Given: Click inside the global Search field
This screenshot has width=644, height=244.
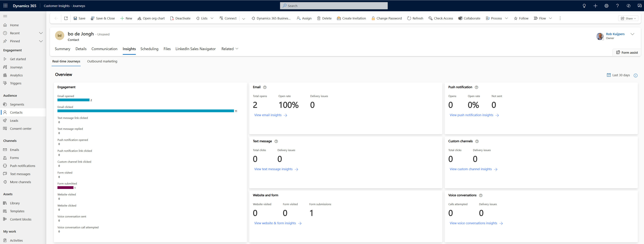Looking at the screenshot, I should coord(333,5).
